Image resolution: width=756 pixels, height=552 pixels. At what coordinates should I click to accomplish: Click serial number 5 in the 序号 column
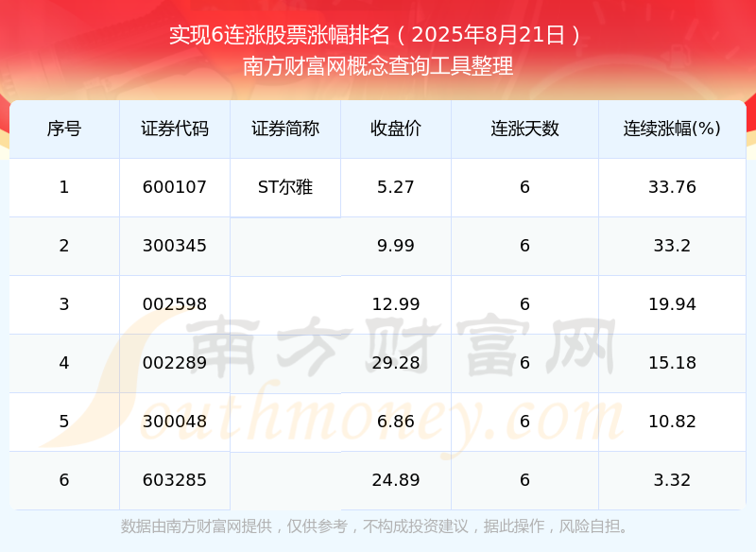click(64, 422)
